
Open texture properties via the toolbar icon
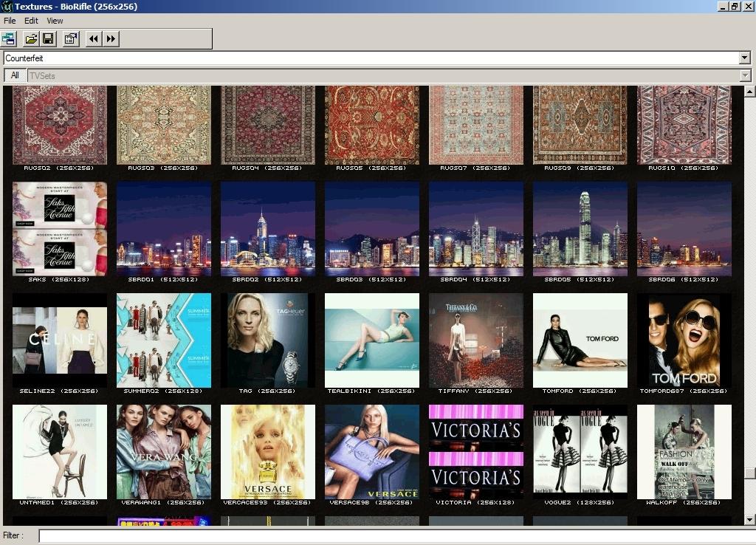[x=71, y=38]
